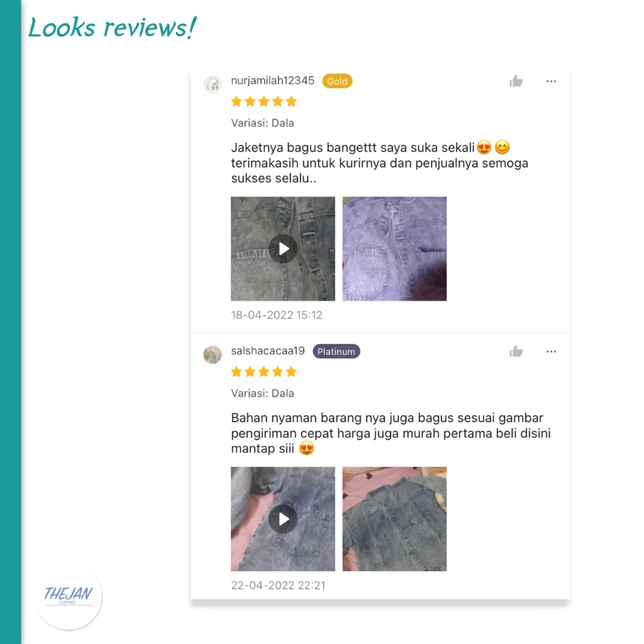Play the video in nurjamilah12345's review
Screen dimensions: 644x644
coord(283,249)
